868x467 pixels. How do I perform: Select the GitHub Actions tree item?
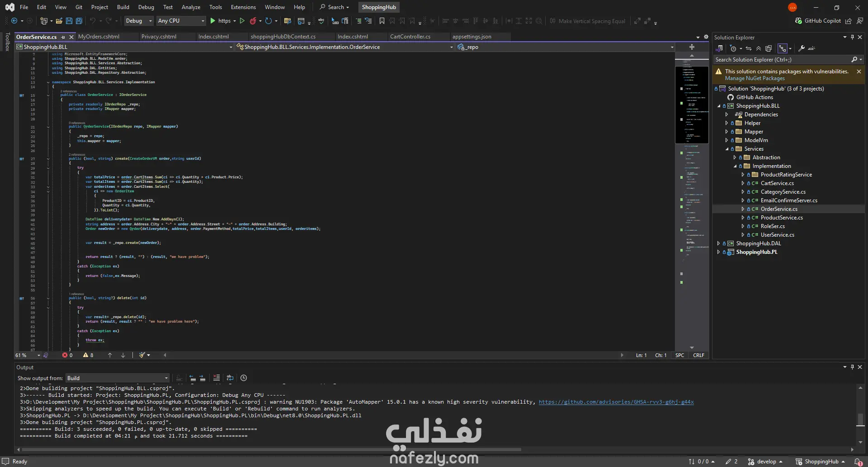point(755,97)
